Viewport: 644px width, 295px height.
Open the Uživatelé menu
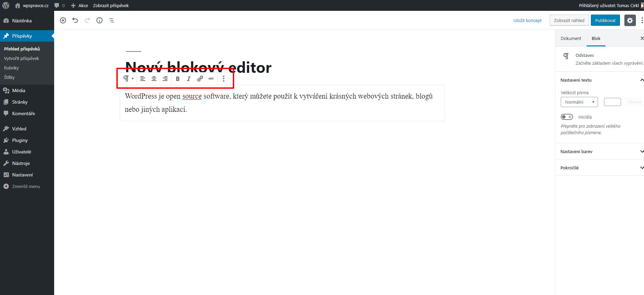(x=27, y=152)
